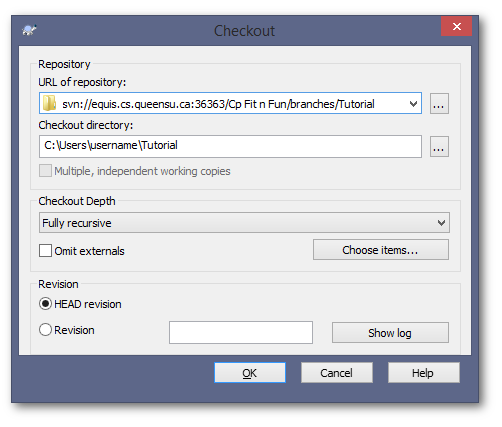Click the folder icon in repository URL field
The height and width of the screenshot is (427, 502).
[49, 103]
